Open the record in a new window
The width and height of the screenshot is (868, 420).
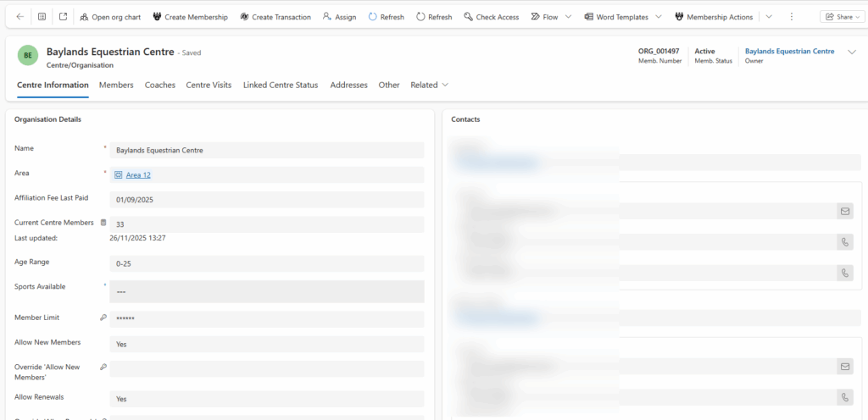click(63, 17)
